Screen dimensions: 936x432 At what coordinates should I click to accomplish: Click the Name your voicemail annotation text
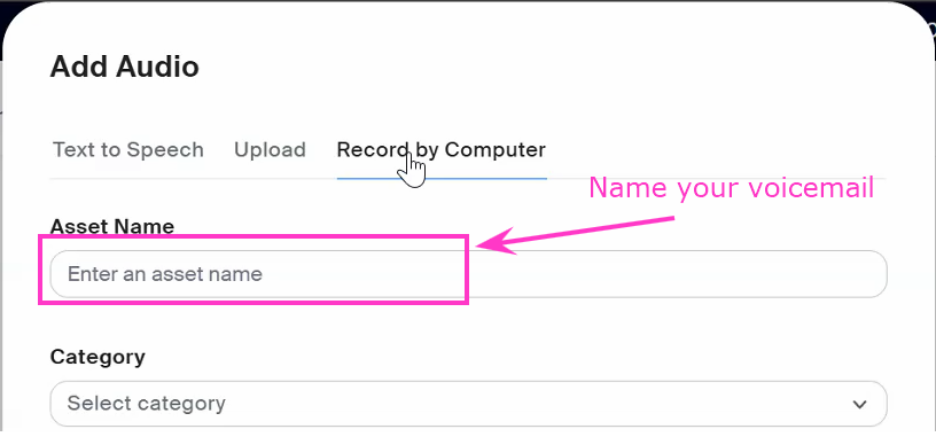732,188
